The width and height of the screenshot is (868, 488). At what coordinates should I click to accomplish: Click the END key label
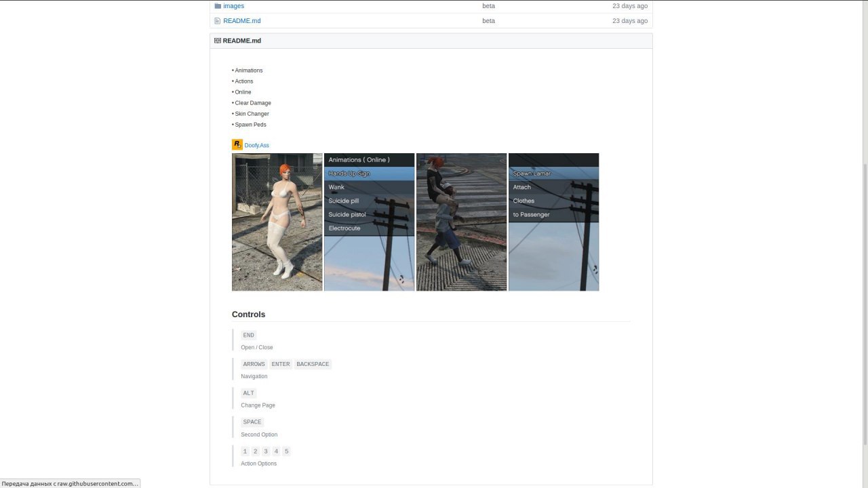click(249, 335)
